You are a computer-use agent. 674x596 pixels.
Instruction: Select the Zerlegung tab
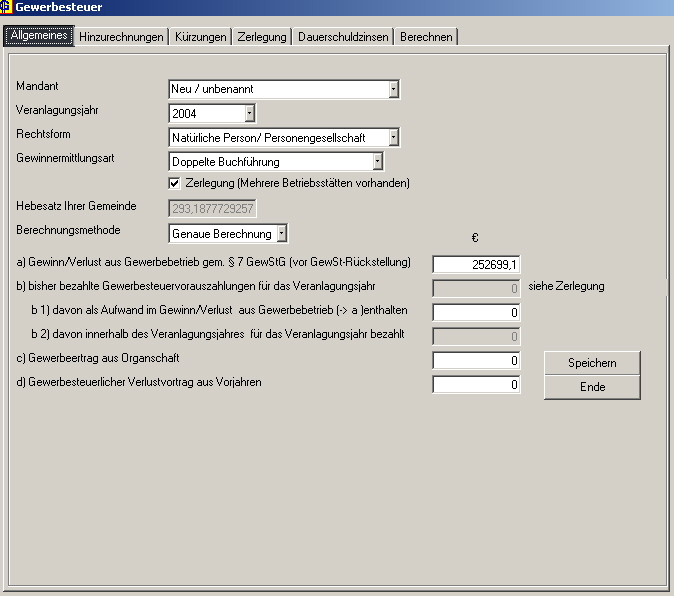[x=262, y=37]
